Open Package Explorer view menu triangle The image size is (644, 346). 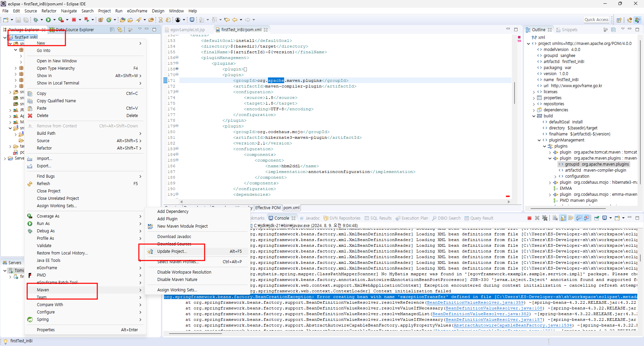[140, 29]
